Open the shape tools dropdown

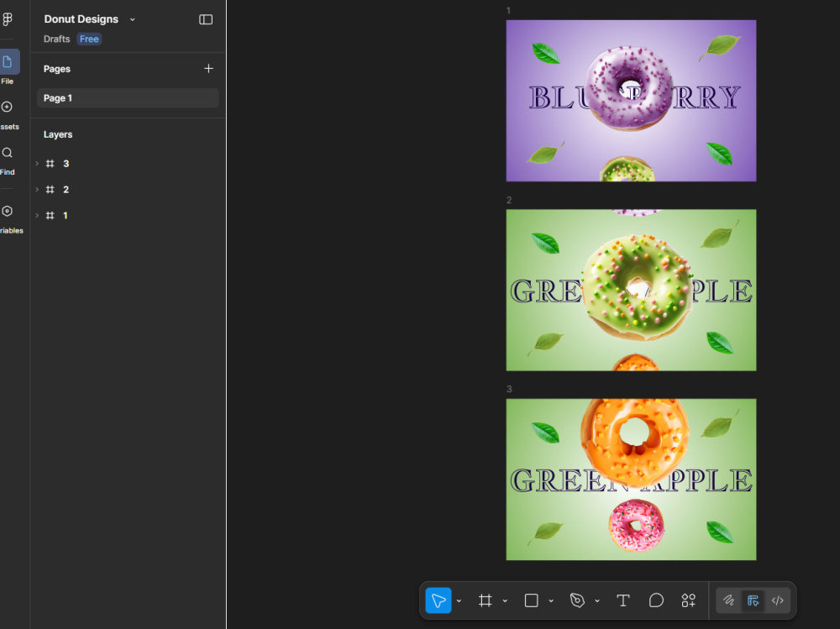pos(551,601)
